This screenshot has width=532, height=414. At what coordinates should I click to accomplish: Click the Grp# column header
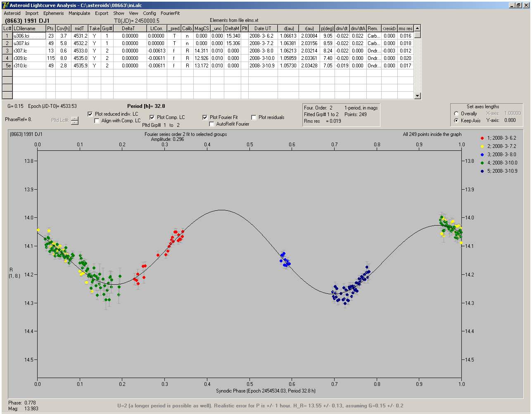pyautogui.click(x=107, y=29)
